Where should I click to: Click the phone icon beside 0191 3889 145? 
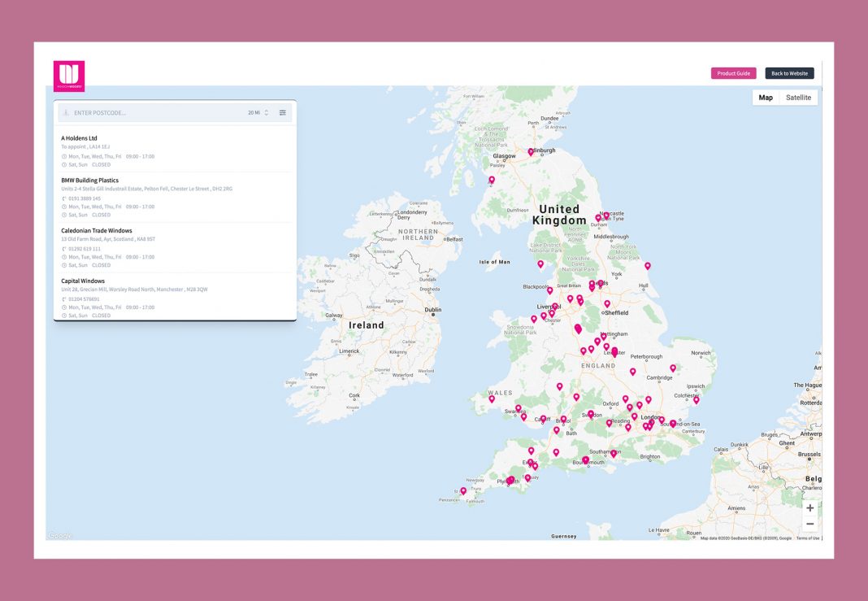pos(64,199)
